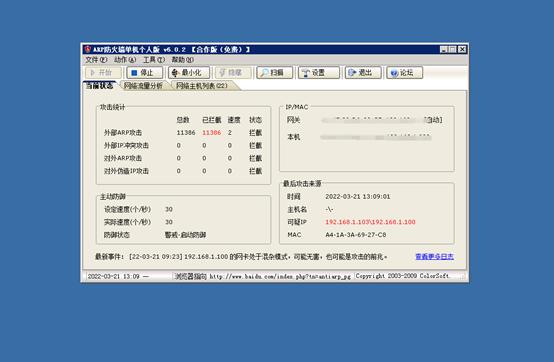
Task: Click the intercepted count 11386 in red
Action: [211, 133]
